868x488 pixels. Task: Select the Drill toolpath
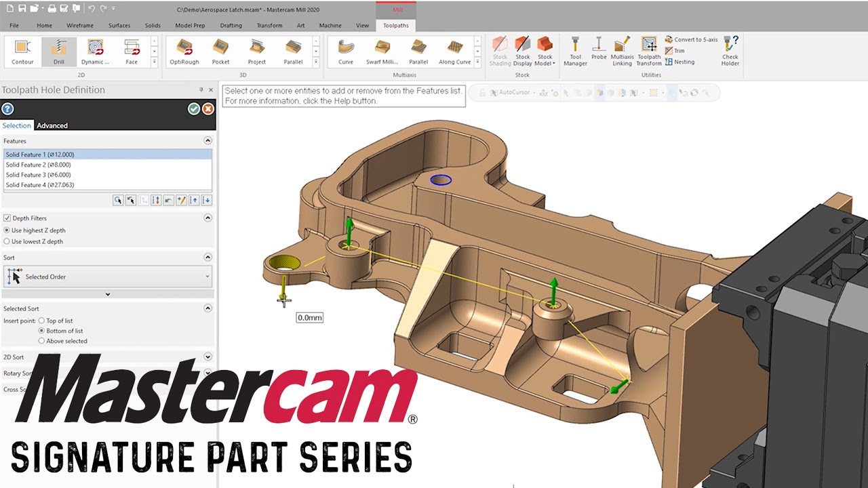(59, 52)
